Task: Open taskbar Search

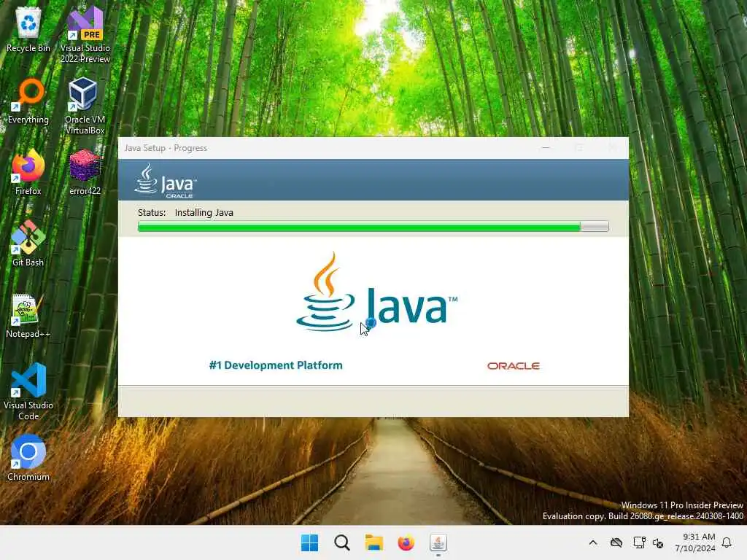Action: tap(341, 542)
